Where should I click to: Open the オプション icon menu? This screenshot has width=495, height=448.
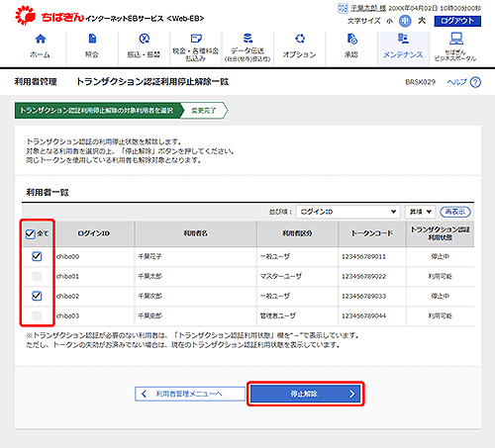(x=300, y=39)
